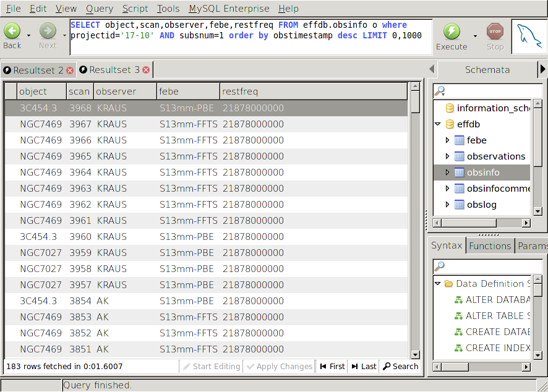
Task: Select the effdb database icon
Action: click(x=450, y=124)
